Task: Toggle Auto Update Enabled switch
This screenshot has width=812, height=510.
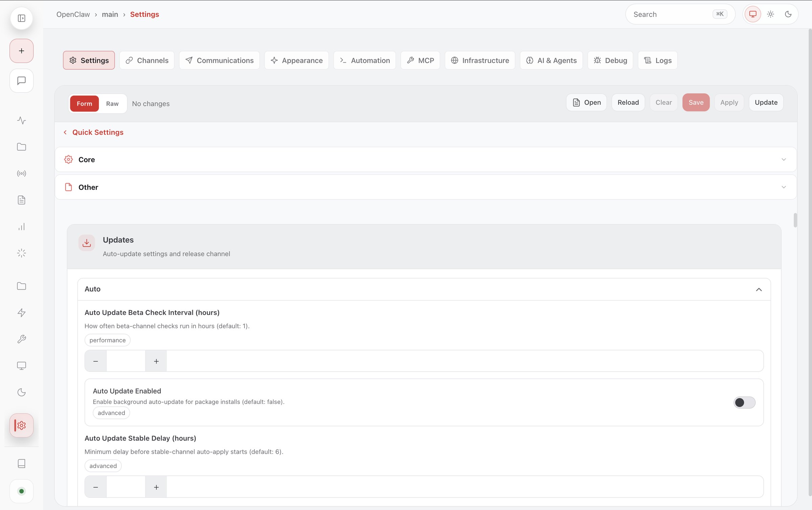Action: pyautogui.click(x=744, y=402)
